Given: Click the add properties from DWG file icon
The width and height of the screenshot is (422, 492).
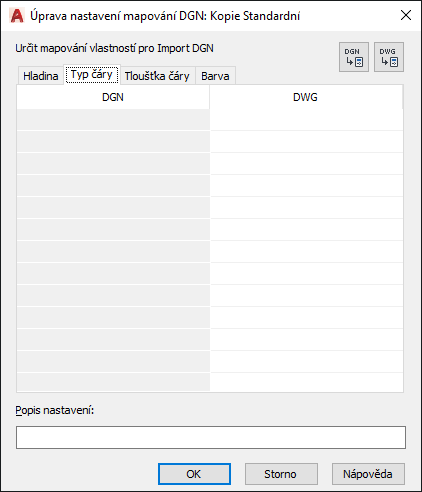Looking at the screenshot, I should point(389,57).
